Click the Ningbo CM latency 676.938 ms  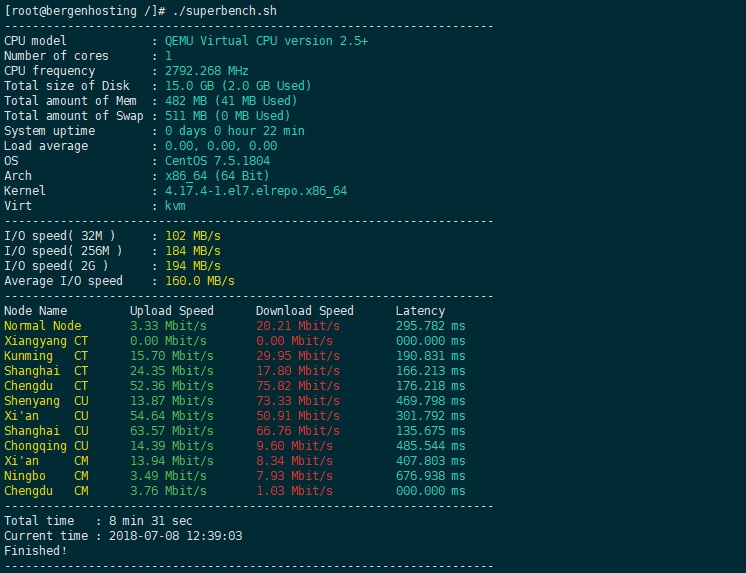click(431, 476)
